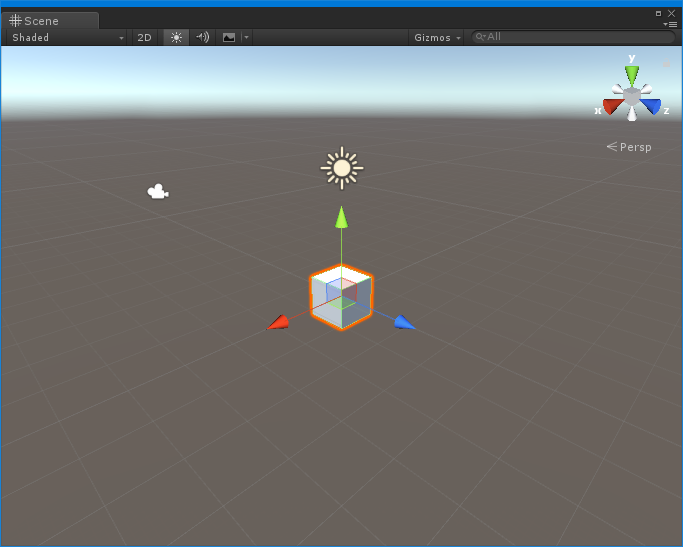Screen dimensions: 683x547
Task: Toggle the Persp projection label
Action: (629, 147)
